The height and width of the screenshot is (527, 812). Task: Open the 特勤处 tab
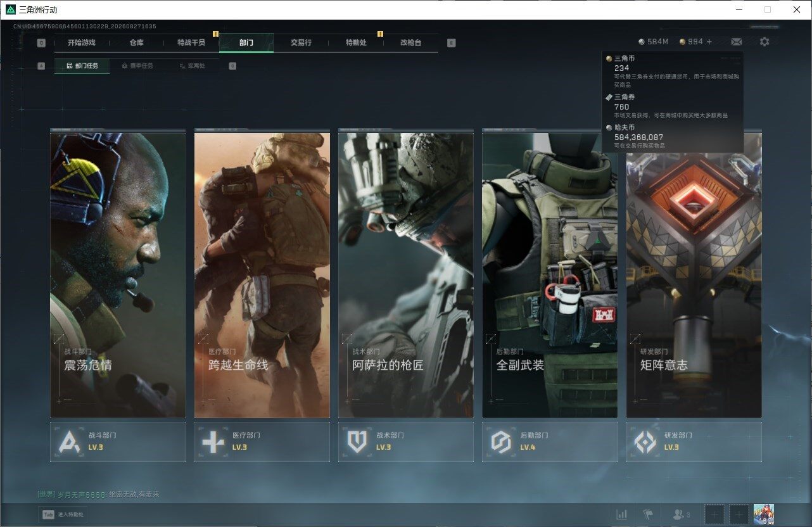pyautogui.click(x=356, y=42)
